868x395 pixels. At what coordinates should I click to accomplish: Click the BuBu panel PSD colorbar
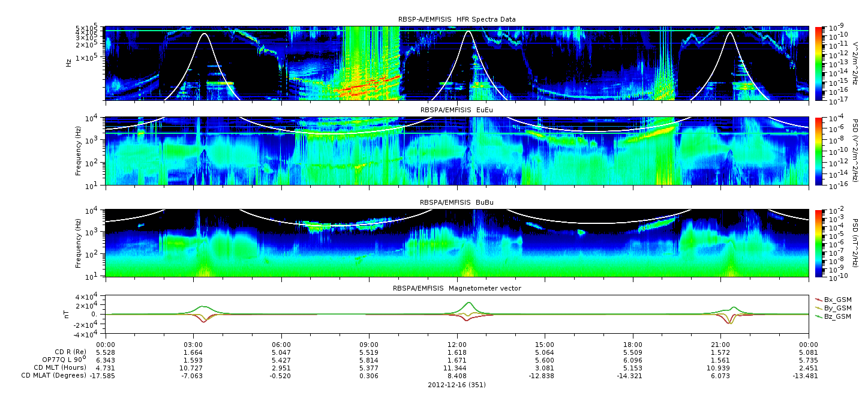(x=819, y=243)
